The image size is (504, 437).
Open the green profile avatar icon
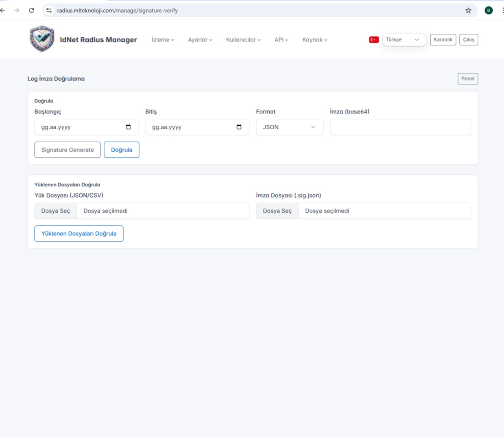[489, 11]
